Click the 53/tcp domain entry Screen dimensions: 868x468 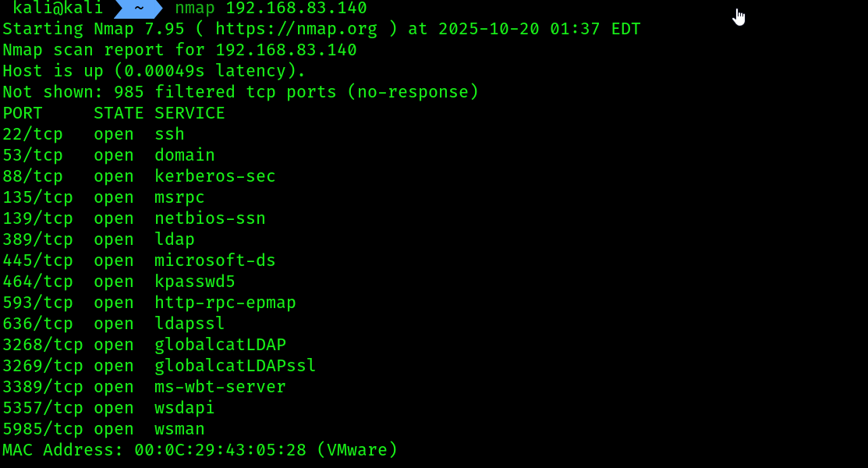pos(108,155)
